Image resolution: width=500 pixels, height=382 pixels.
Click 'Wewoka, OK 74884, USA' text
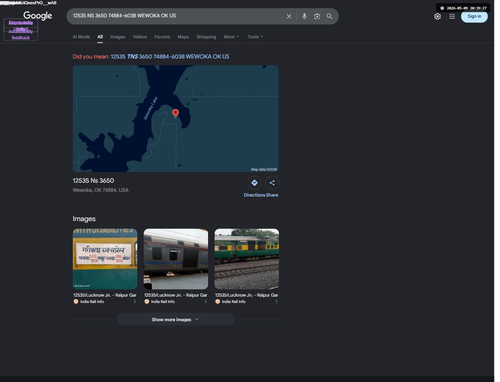pyautogui.click(x=101, y=190)
